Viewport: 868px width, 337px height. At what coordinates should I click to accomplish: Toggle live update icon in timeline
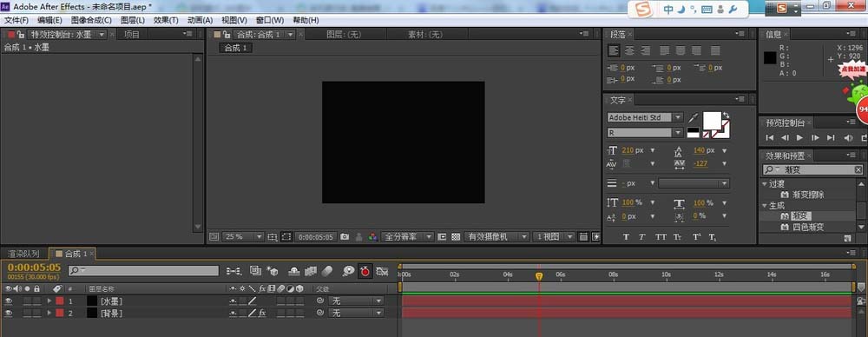[254, 270]
